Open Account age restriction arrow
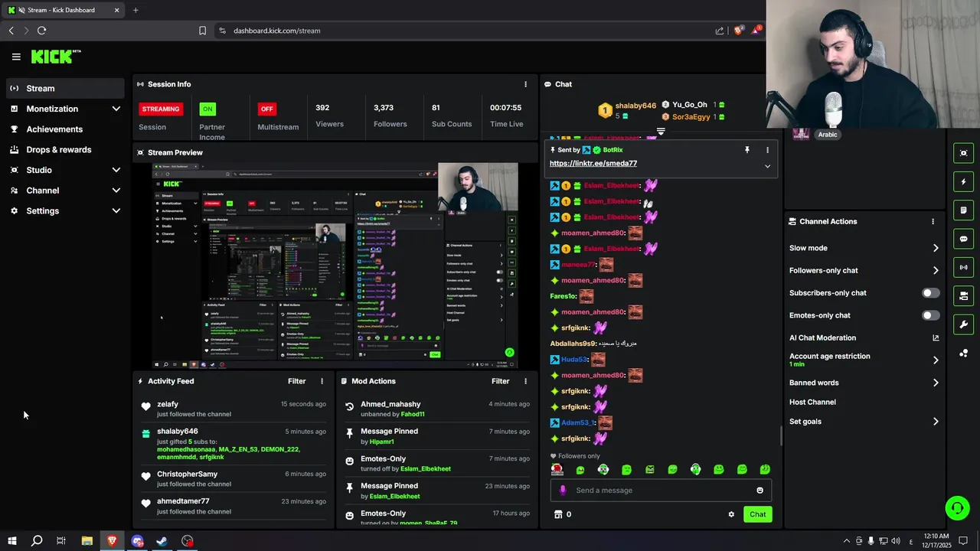The height and width of the screenshot is (551, 980). [x=936, y=360]
